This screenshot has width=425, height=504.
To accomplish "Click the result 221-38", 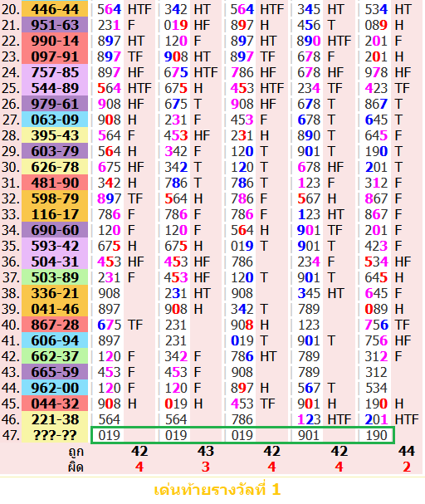I will [55, 418].
